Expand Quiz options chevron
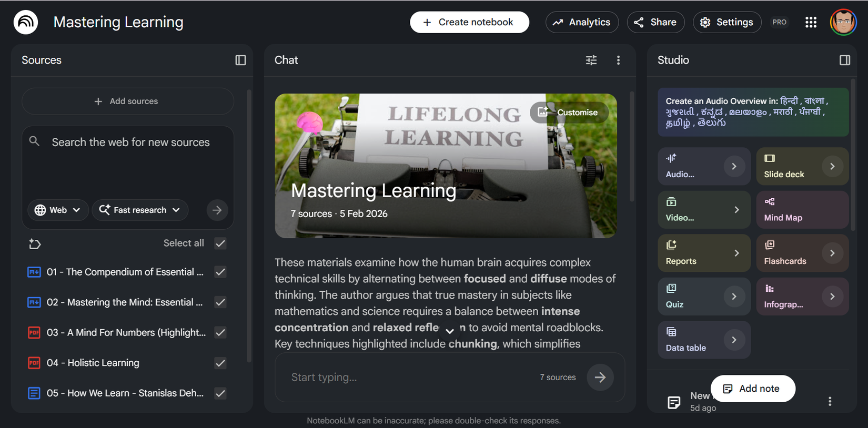Screen dimensions: 868x428 (734, 297)
